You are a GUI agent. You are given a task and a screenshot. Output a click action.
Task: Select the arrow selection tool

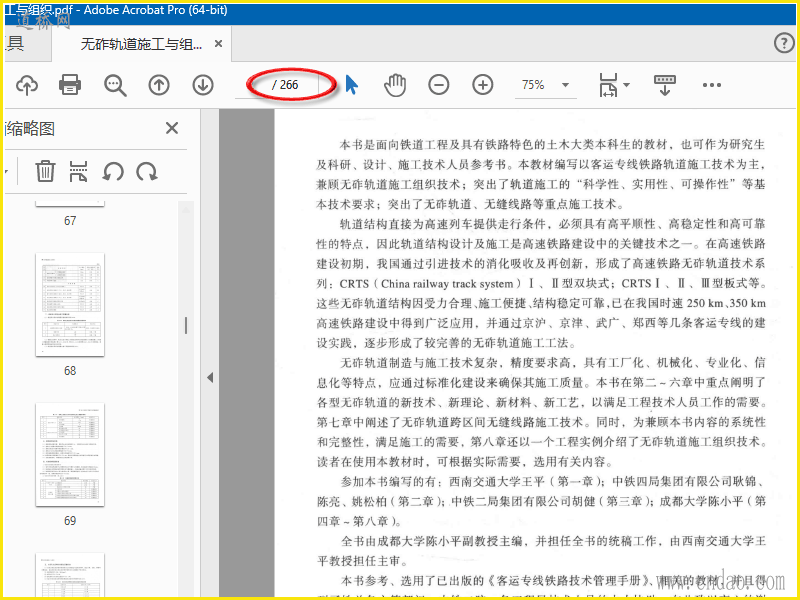point(352,85)
